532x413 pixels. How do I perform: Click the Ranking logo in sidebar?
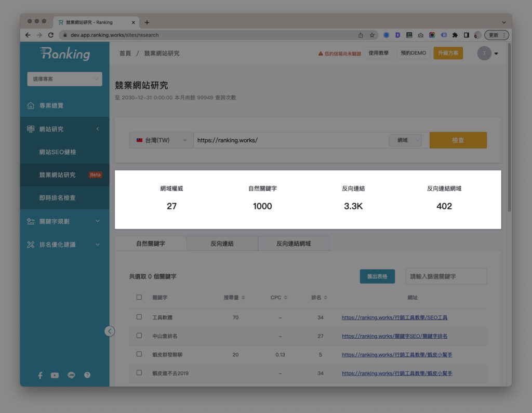(65, 54)
